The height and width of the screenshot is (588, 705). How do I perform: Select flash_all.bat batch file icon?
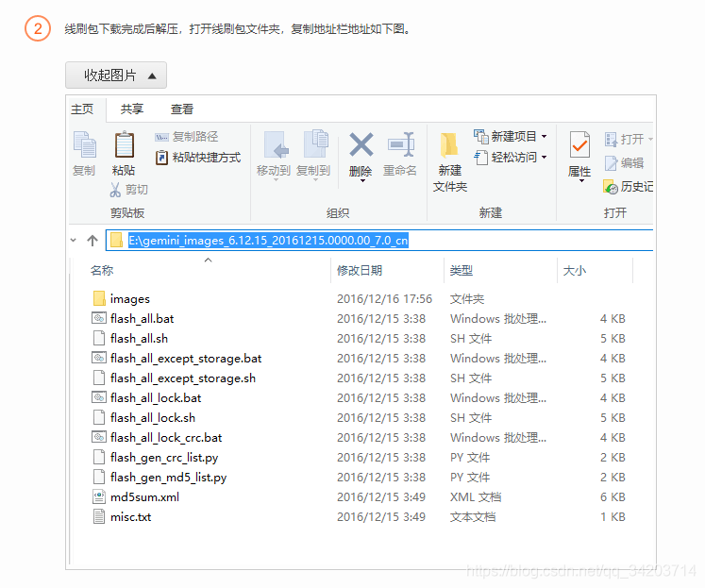point(99,318)
